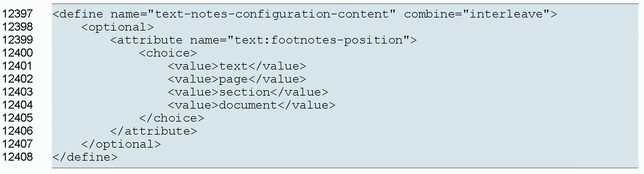Click the closing choice tag
This screenshot has height=174, width=644.
coord(171,118)
